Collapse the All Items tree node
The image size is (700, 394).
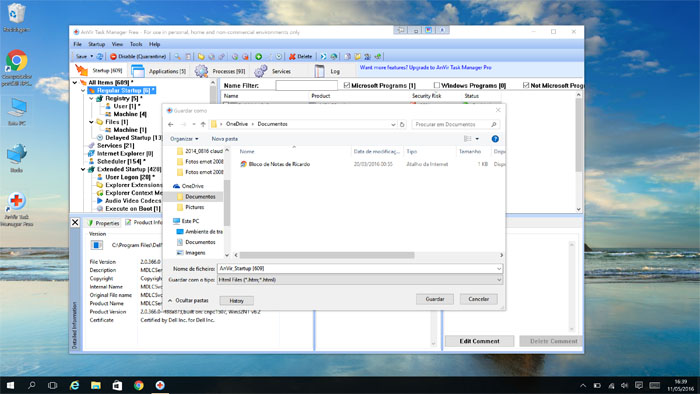pyautogui.click(x=75, y=83)
